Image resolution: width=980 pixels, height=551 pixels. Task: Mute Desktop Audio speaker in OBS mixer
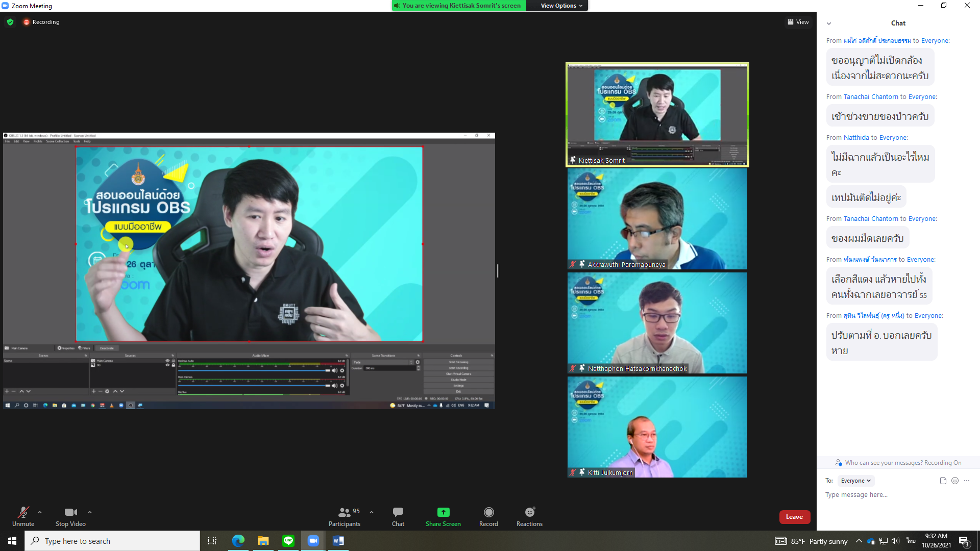pos(335,371)
